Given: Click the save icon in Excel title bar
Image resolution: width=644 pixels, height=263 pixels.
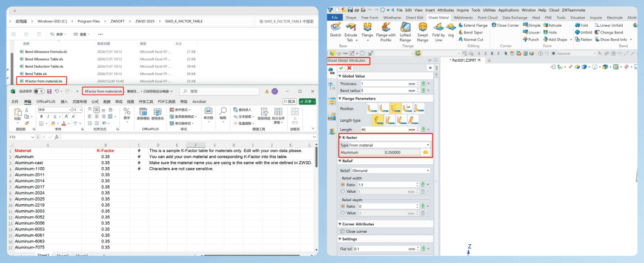Looking at the screenshot, I should 49,92.
